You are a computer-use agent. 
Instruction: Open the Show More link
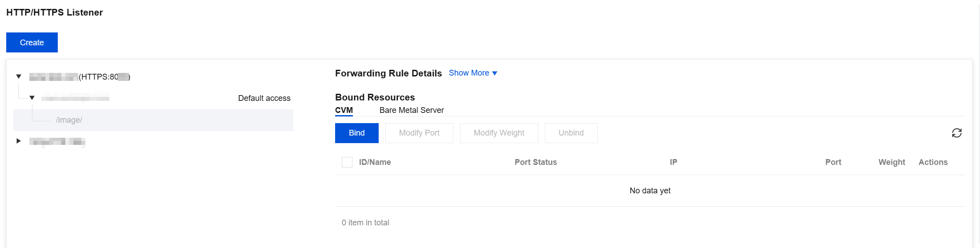pos(469,73)
